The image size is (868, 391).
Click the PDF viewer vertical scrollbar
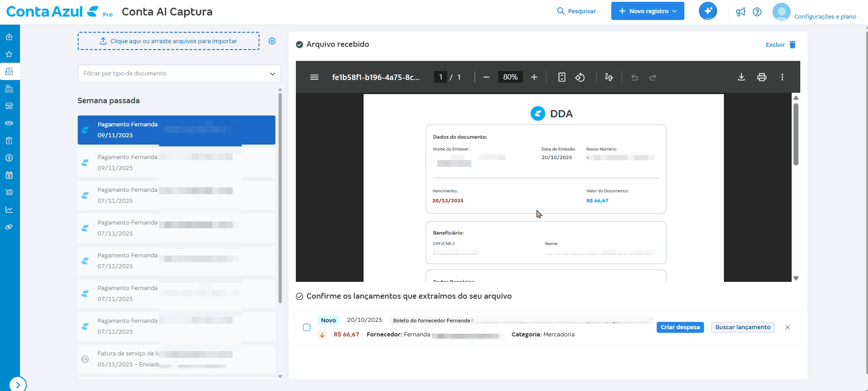pos(796,135)
